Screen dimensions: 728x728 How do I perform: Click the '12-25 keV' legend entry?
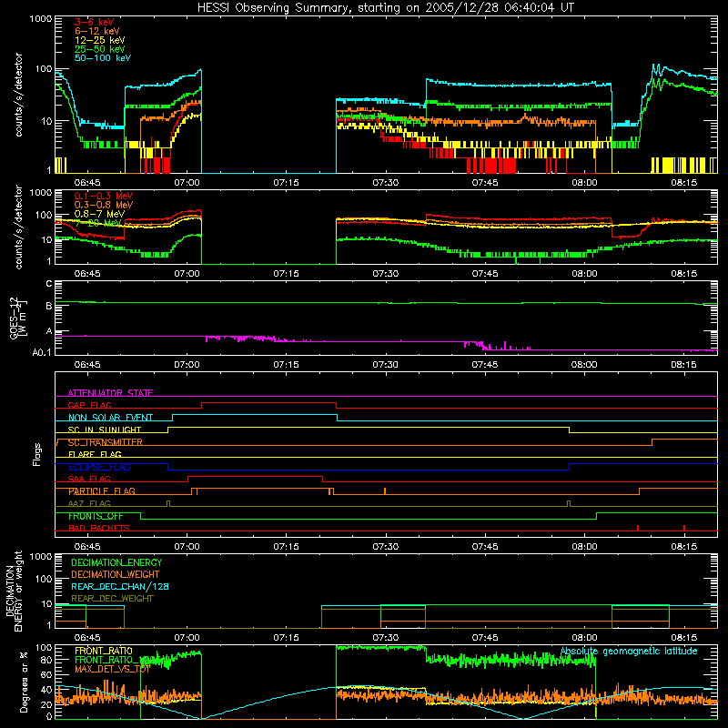pyautogui.click(x=99, y=40)
